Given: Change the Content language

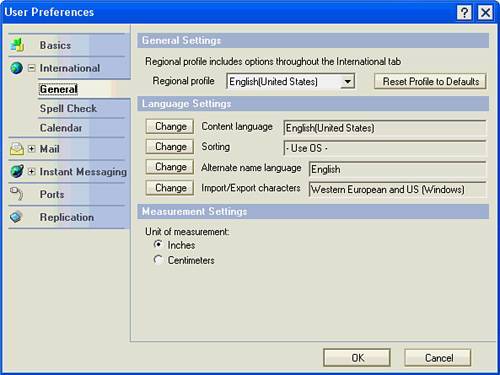Looking at the screenshot, I should [170, 127].
